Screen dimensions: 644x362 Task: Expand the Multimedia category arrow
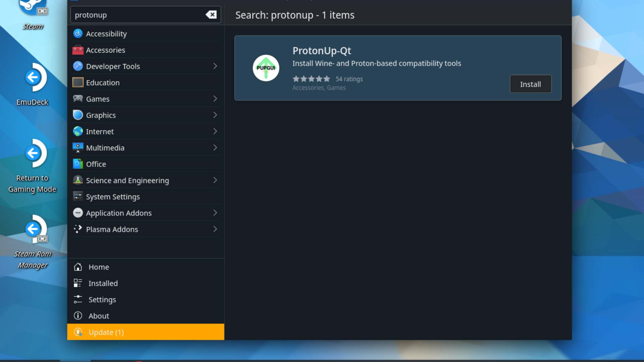tap(215, 147)
